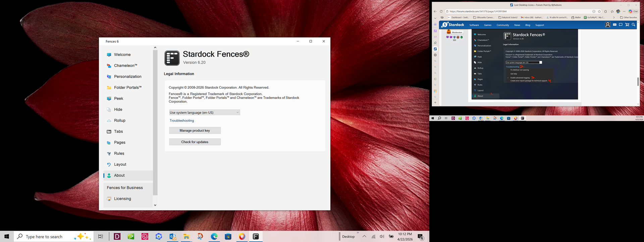The image size is (644, 242).
Task: Select the About entry in sidebar
Action: 128,175
